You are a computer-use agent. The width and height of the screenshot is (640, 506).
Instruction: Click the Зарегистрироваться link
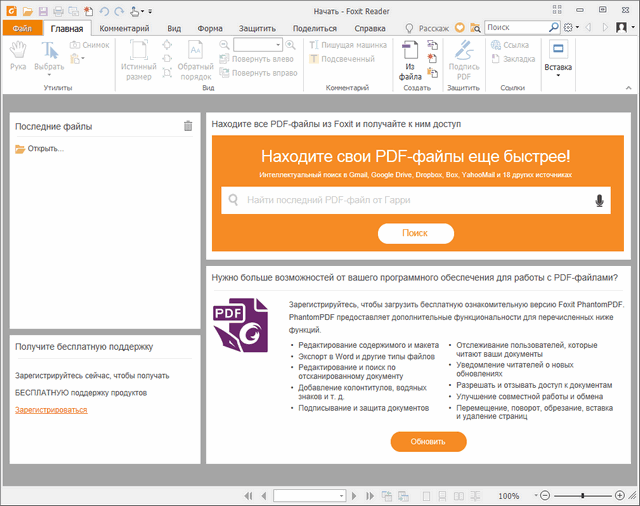pos(51,410)
